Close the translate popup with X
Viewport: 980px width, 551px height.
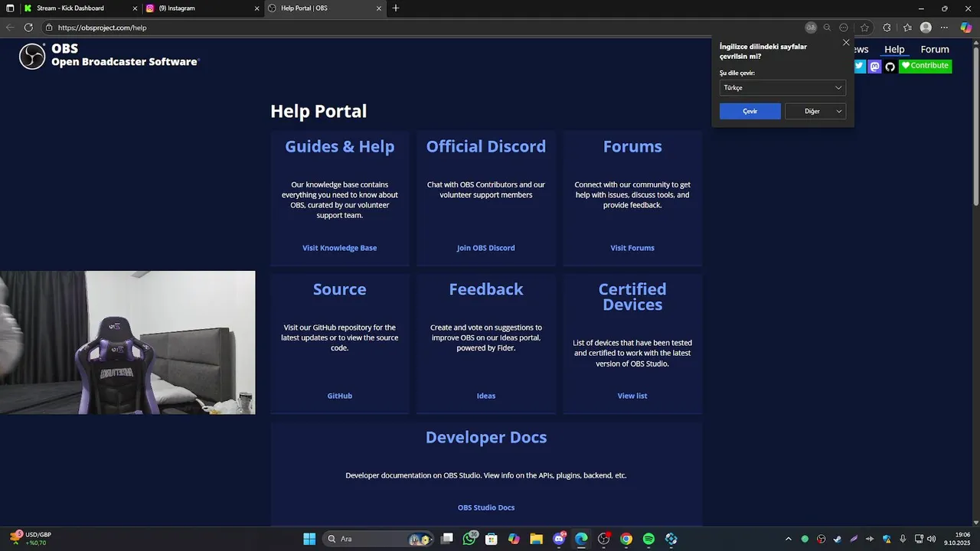tap(846, 43)
